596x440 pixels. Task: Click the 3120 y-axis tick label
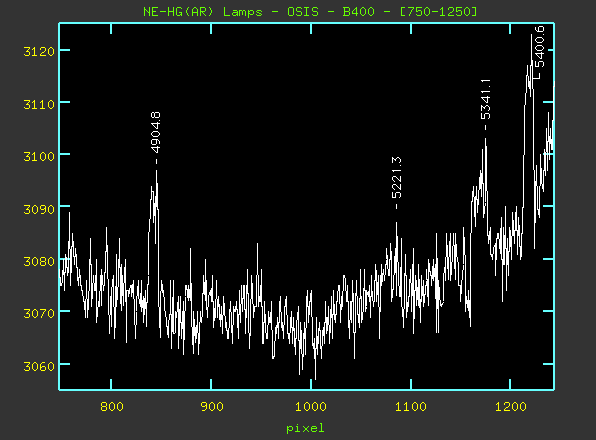point(39,51)
